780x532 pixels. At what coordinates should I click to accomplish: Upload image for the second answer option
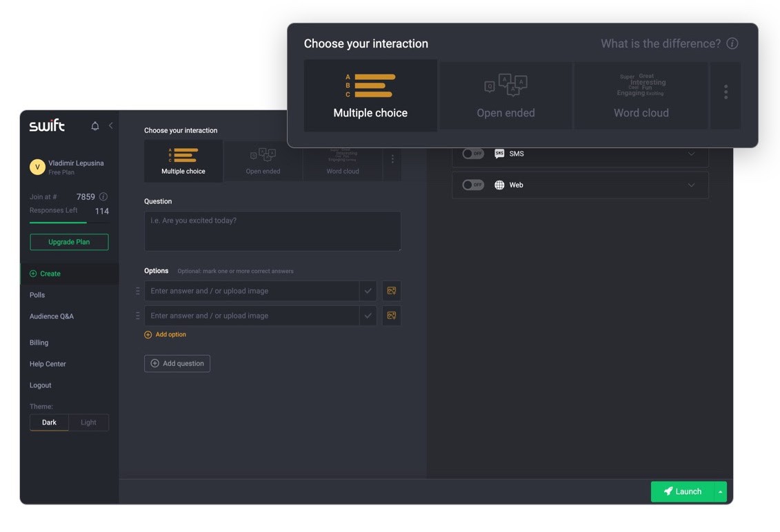coord(392,316)
